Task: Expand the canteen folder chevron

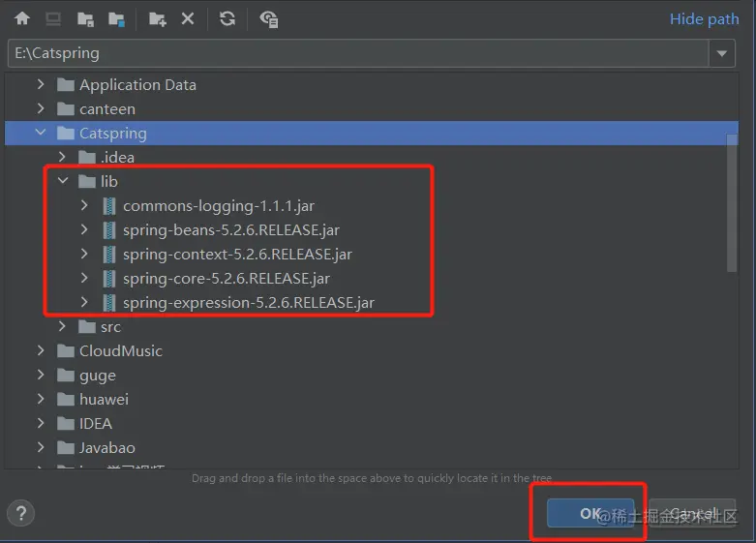Action: coord(41,108)
